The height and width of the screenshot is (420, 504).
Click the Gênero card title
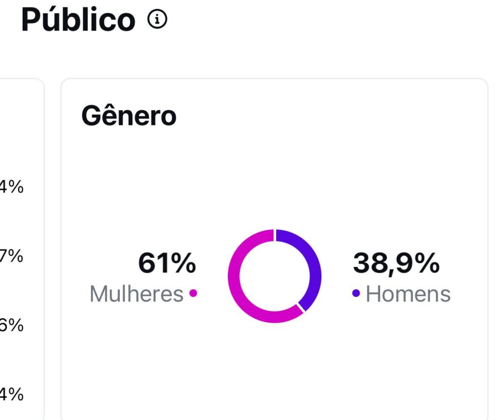pyautogui.click(x=128, y=117)
